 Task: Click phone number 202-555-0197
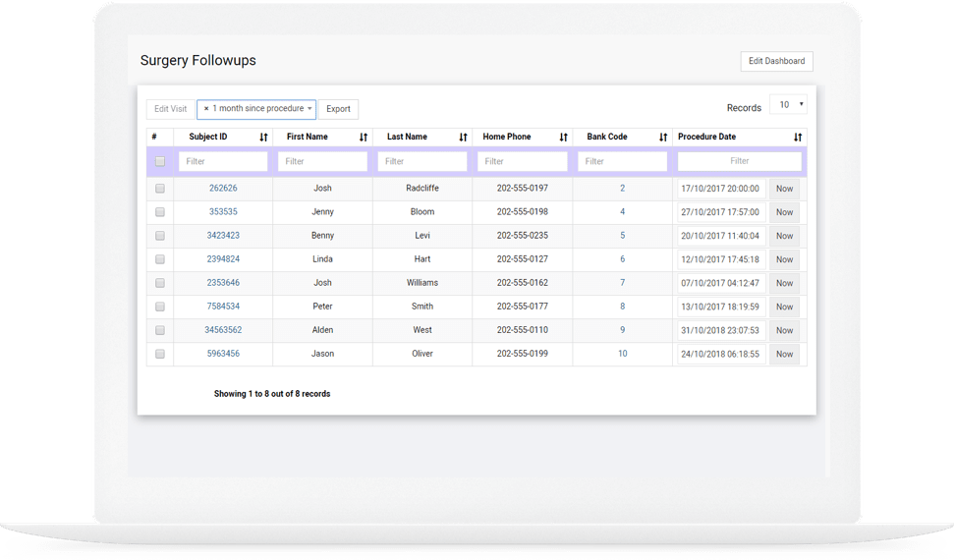(522, 188)
